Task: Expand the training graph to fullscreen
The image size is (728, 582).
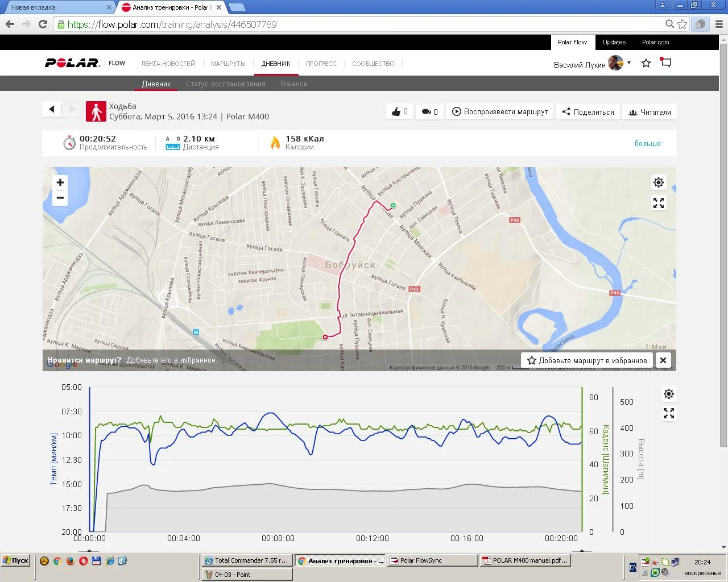Action: click(x=669, y=414)
